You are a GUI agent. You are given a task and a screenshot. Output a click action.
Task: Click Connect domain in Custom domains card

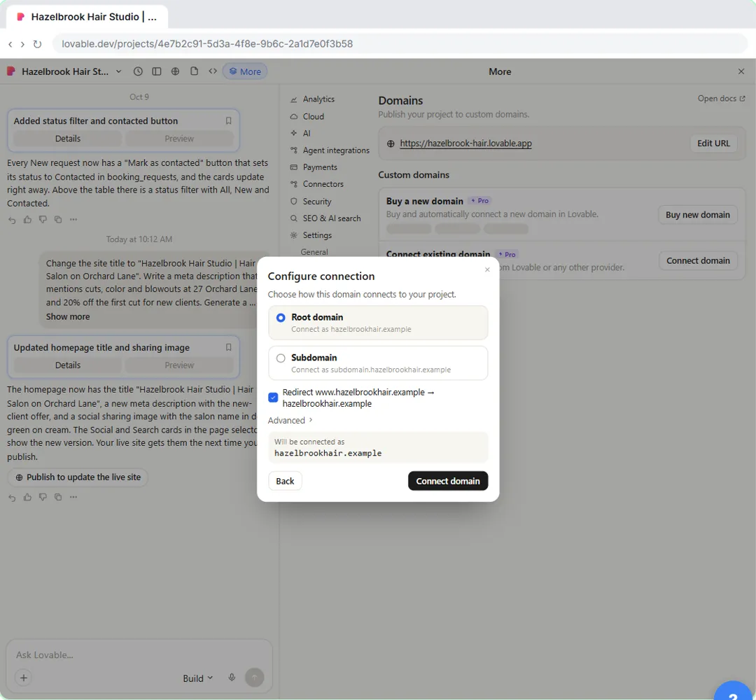tap(698, 261)
